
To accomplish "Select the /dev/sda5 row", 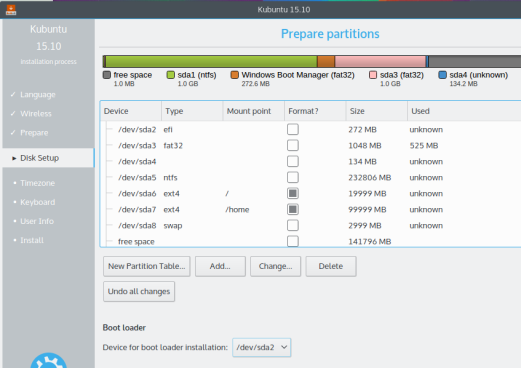I will pyautogui.click(x=311, y=177).
